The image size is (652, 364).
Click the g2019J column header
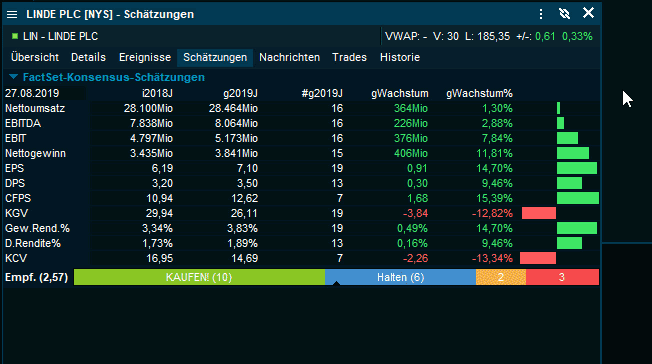click(x=240, y=93)
